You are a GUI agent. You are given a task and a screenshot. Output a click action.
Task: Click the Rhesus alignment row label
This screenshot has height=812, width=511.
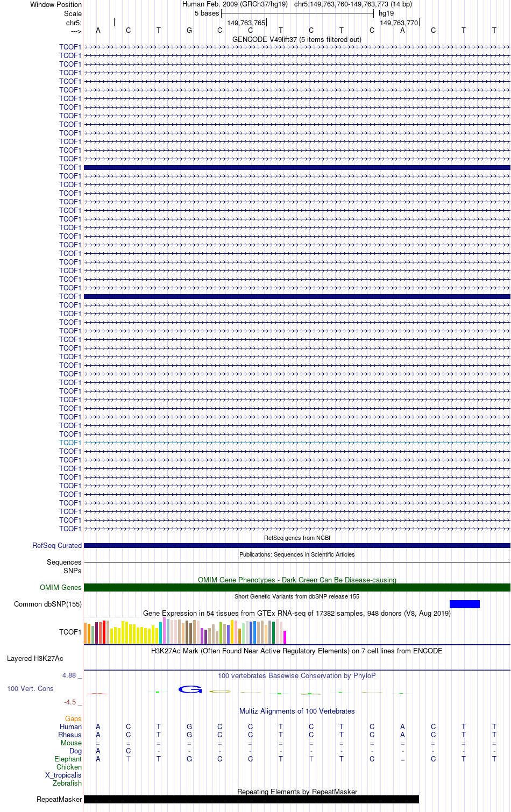point(70,735)
